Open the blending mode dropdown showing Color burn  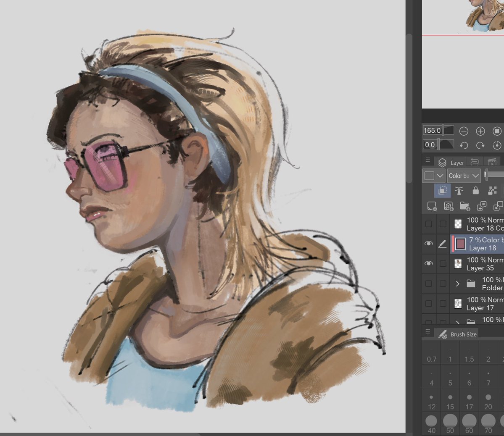(464, 176)
